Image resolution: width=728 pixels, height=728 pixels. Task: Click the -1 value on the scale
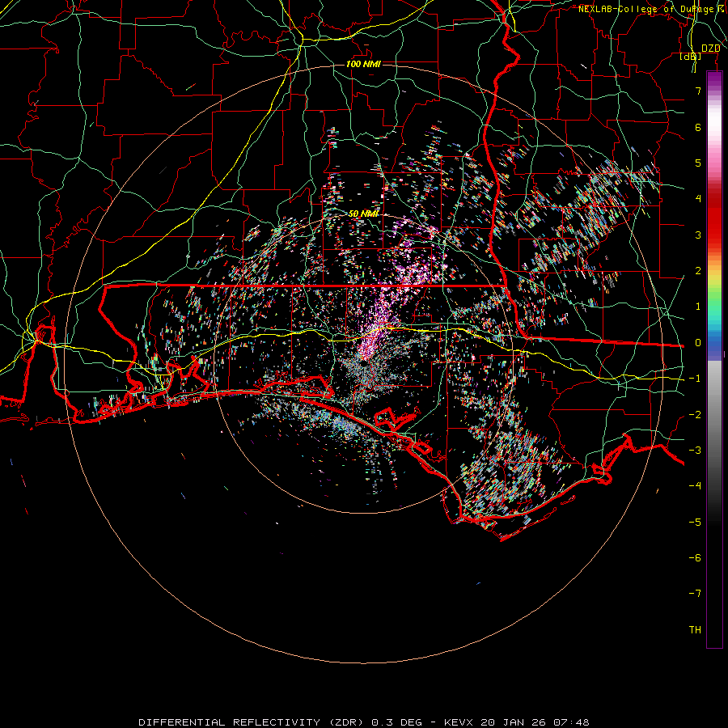pyautogui.click(x=695, y=379)
